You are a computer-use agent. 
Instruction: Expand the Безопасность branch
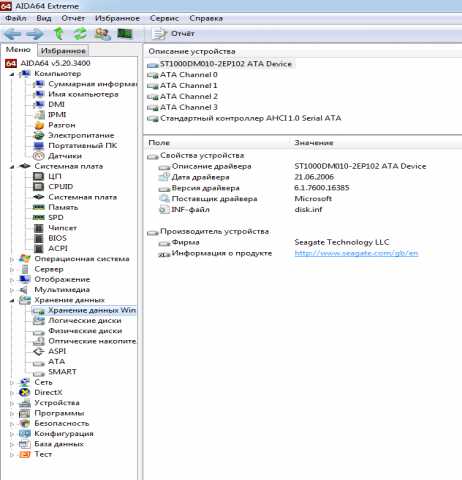pyautogui.click(x=12, y=424)
